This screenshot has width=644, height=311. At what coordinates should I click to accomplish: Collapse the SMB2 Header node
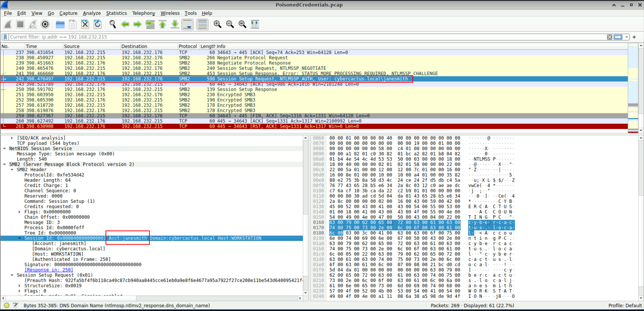tap(12, 170)
